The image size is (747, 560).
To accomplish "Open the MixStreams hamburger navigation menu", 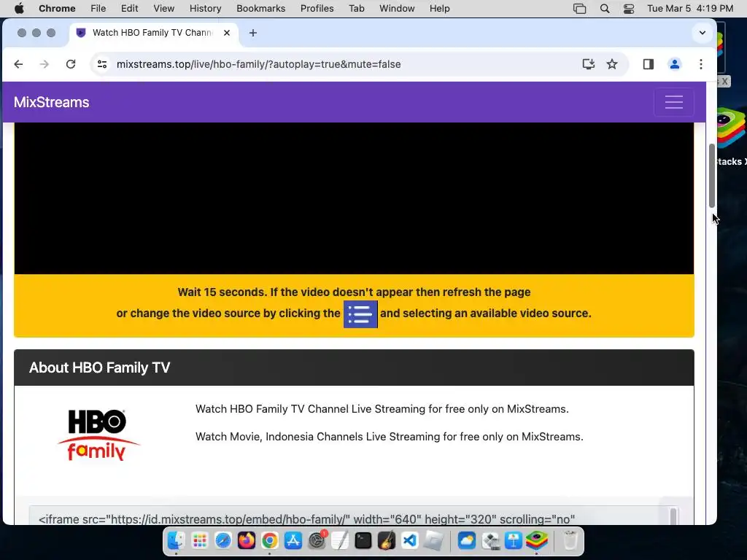I will pyautogui.click(x=673, y=102).
